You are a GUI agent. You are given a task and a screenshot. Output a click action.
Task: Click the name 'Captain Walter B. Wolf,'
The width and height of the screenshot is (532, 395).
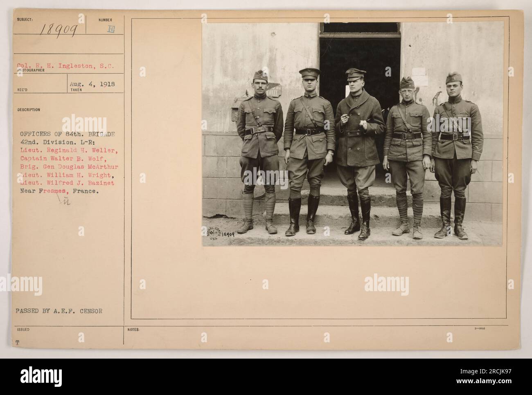[63, 159]
